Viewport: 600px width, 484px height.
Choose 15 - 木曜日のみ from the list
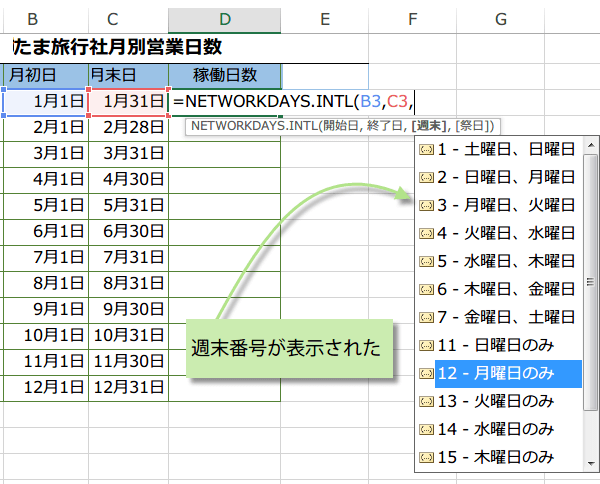[x=496, y=457]
